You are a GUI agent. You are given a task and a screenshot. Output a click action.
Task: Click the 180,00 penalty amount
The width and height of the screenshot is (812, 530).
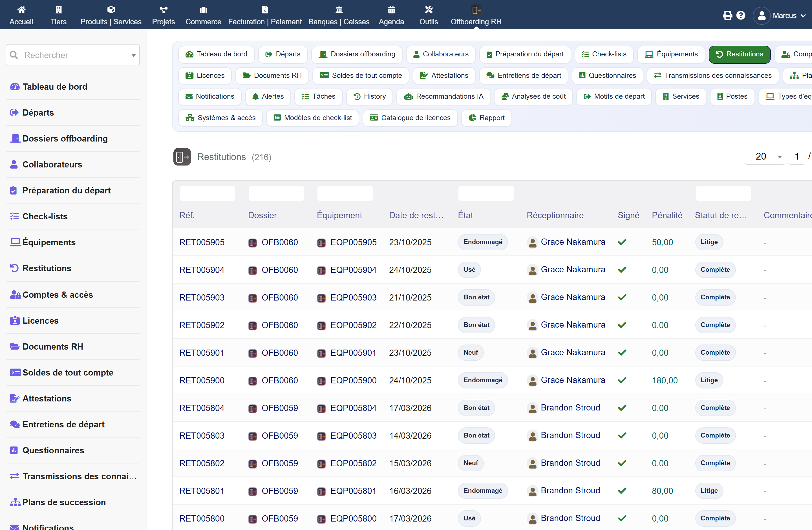point(665,380)
